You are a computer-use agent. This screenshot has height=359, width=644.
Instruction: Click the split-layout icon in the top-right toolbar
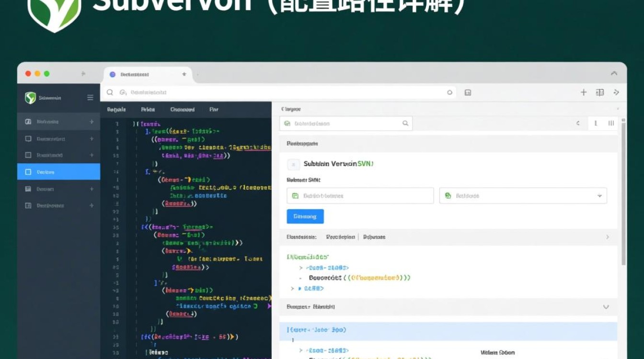click(x=599, y=92)
